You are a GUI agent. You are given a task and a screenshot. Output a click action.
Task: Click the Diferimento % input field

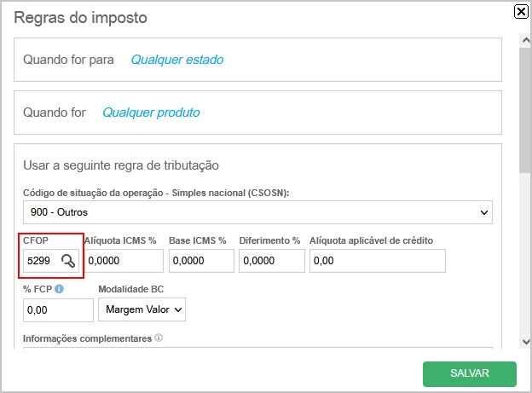[x=272, y=261]
